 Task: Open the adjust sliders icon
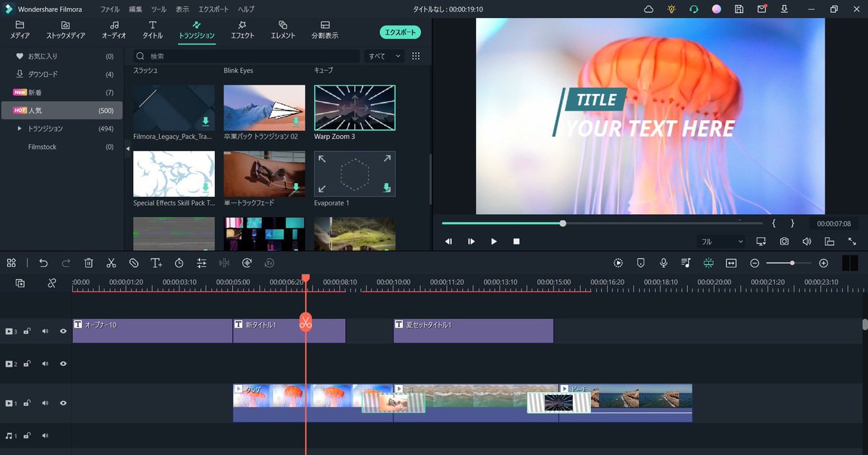202,263
